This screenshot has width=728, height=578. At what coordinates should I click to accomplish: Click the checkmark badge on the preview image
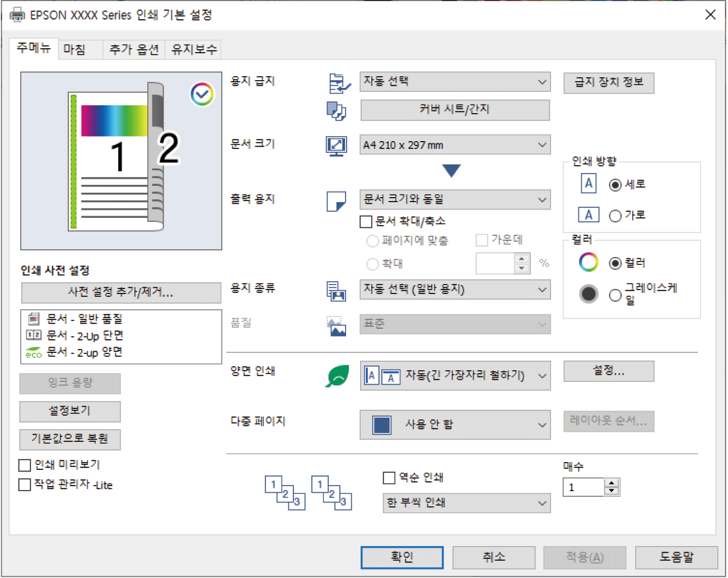tap(202, 94)
